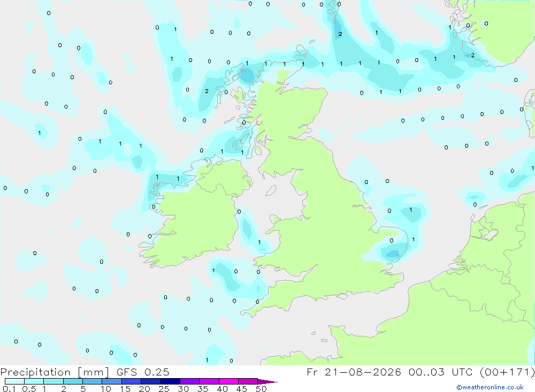
Task: Click the '0.1' legend tick label
Action: [9, 389]
